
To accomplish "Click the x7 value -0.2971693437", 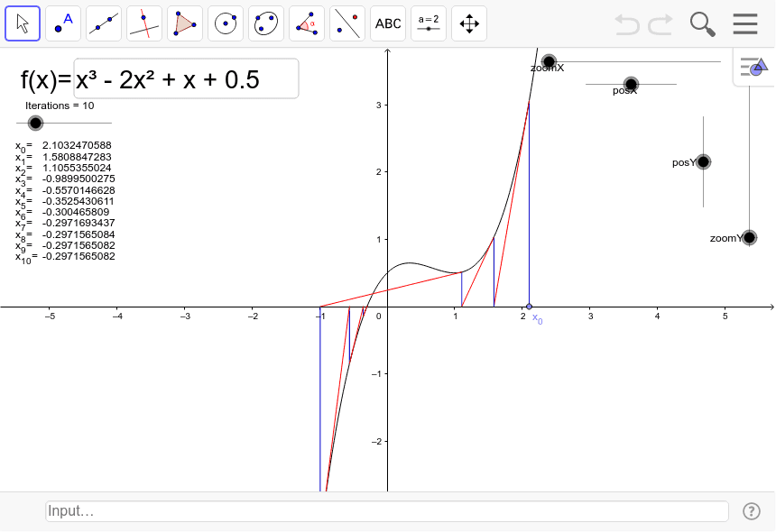I will click(79, 223).
